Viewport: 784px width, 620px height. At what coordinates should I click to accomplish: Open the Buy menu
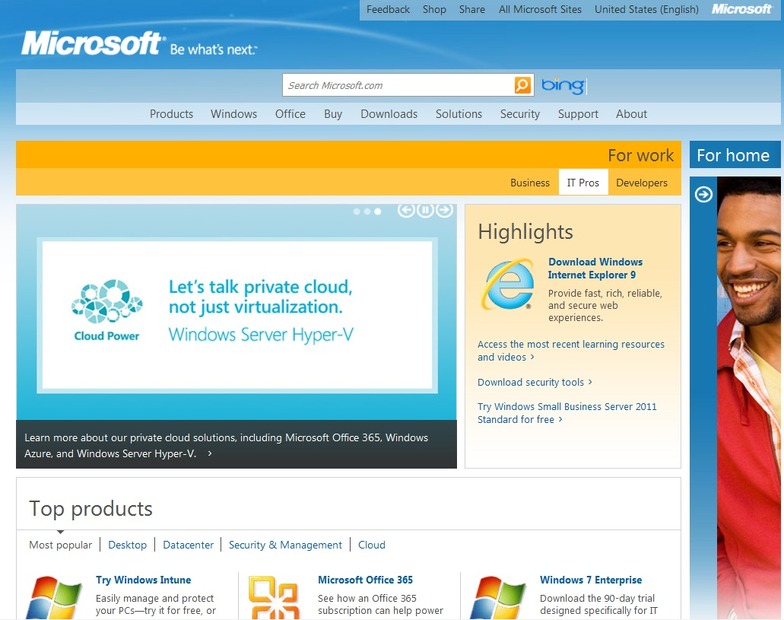(333, 114)
